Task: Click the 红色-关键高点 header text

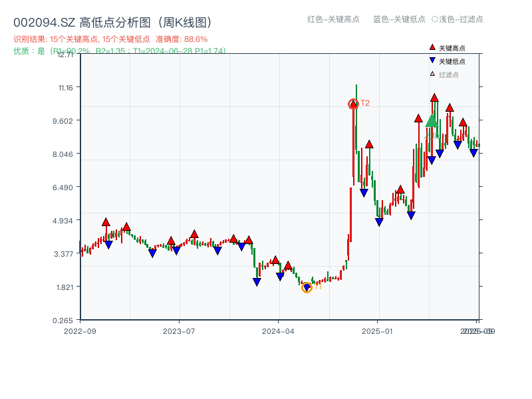Action: [x=333, y=19]
